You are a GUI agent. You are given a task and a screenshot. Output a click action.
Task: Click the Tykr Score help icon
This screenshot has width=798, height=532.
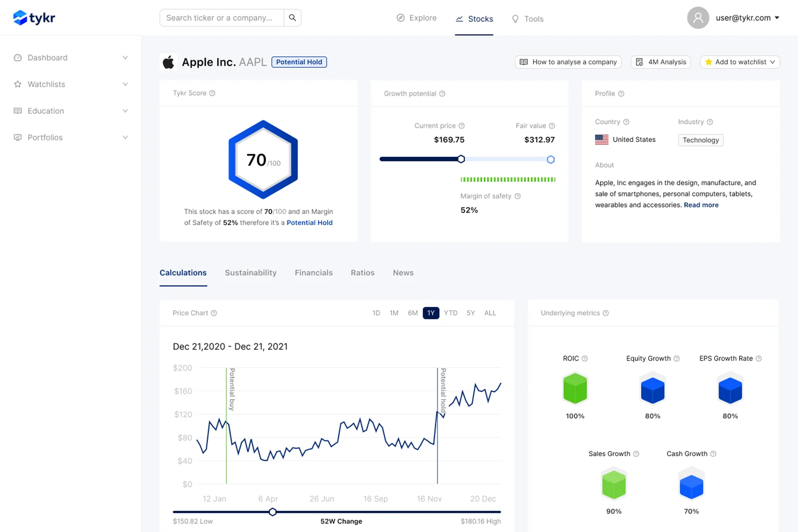(212, 93)
